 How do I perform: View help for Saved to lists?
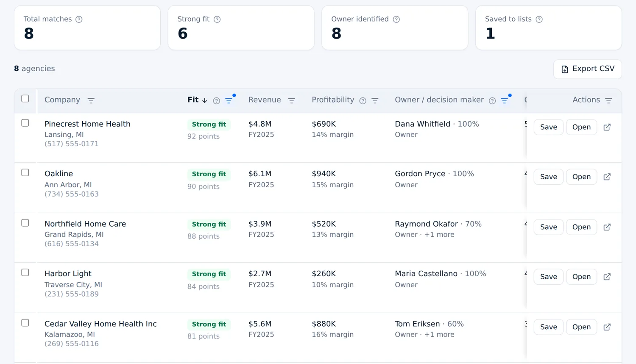point(539,19)
